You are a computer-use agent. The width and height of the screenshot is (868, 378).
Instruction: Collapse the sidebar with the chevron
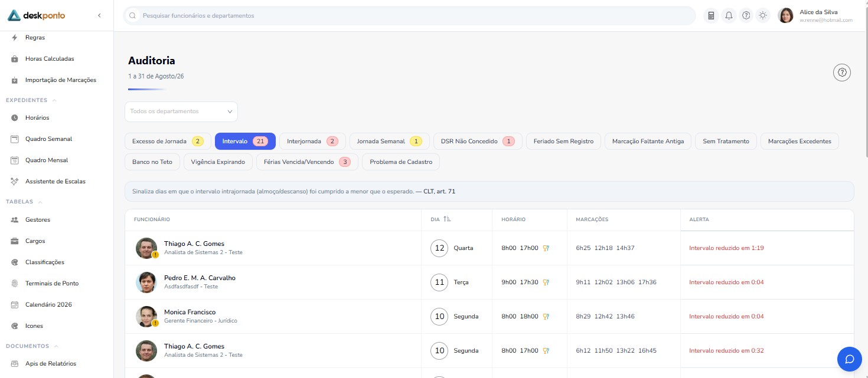99,15
